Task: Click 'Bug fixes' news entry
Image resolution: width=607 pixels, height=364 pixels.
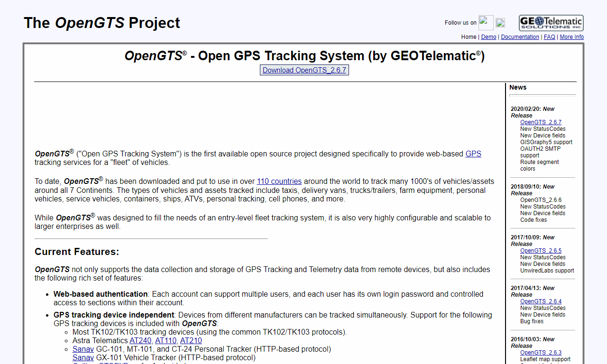Action: point(532,321)
